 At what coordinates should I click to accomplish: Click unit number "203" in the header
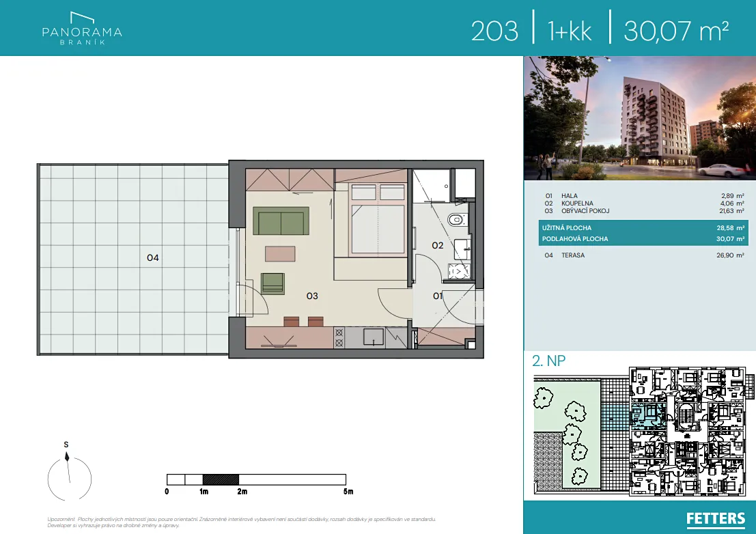coord(494,31)
